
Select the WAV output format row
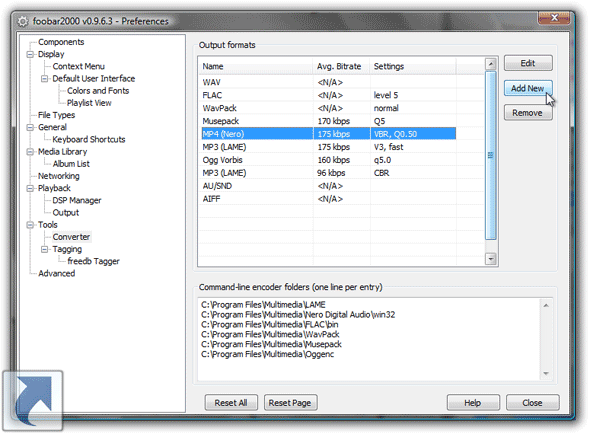click(x=327, y=82)
